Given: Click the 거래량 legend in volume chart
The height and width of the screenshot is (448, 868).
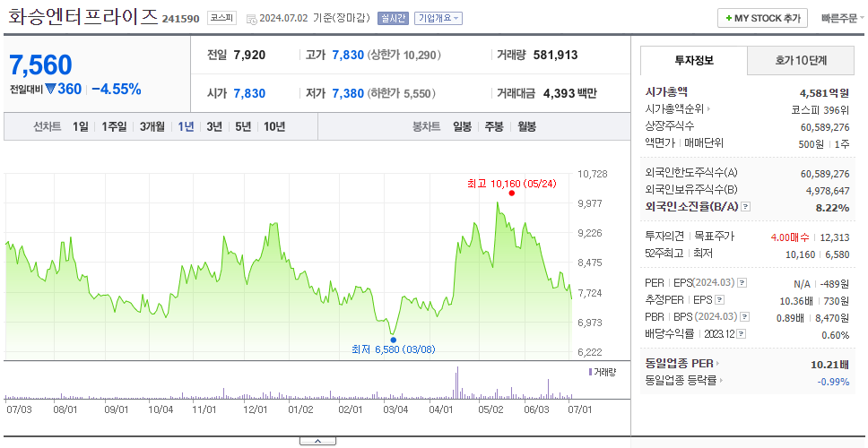Looking at the screenshot, I should point(602,372).
